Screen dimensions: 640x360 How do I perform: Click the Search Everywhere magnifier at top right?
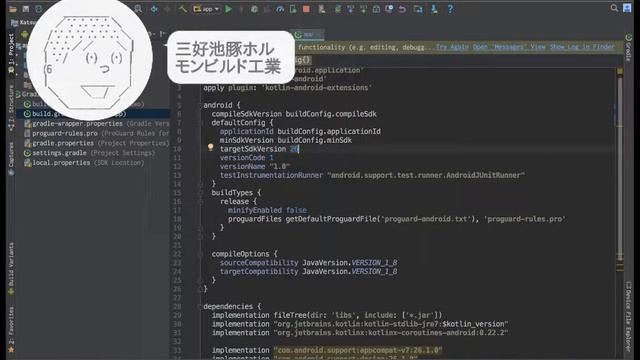tap(614, 8)
